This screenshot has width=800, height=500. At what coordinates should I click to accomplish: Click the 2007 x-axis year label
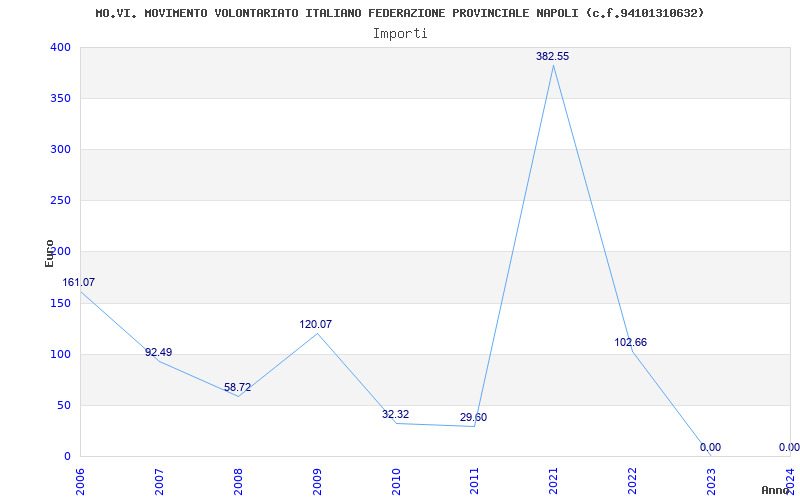click(159, 480)
